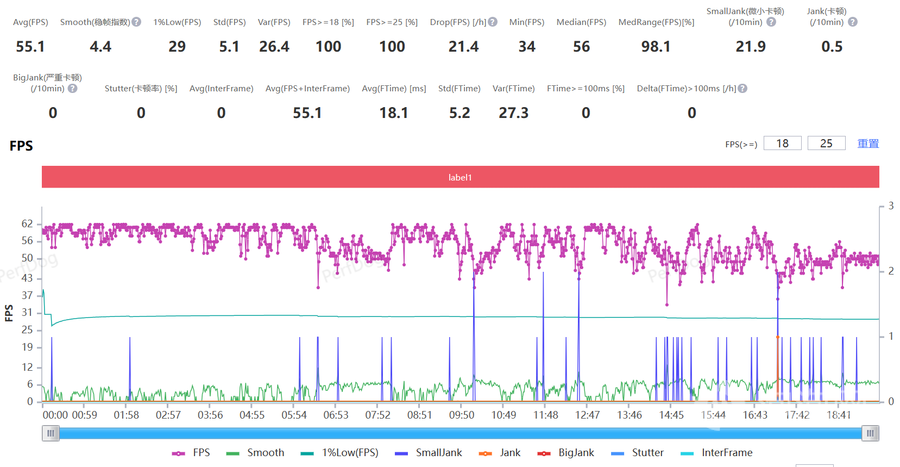Click Var(FPS) value 26.4
The height and width of the screenshot is (467, 900).
274,46
